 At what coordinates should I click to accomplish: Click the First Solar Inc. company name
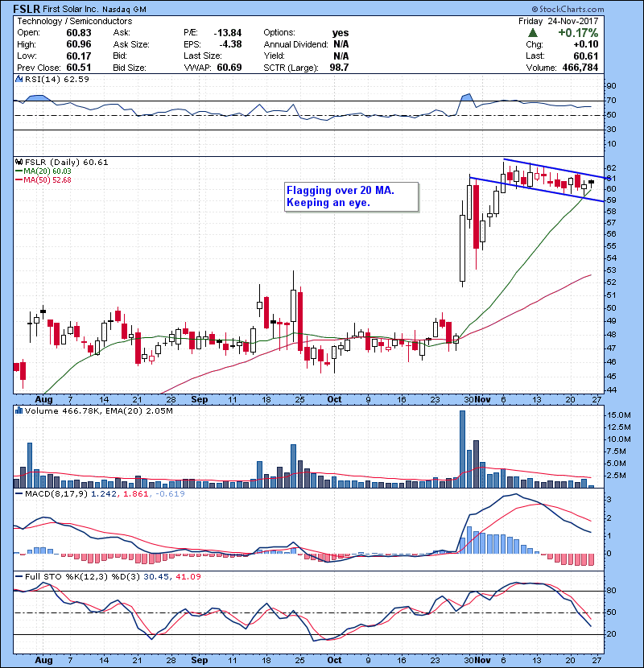tap(71, 10)
